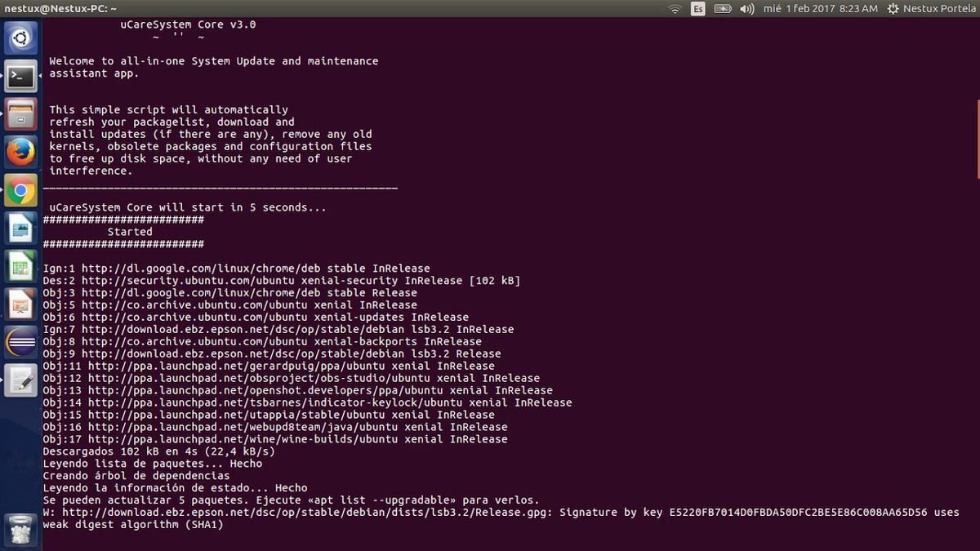The height and width of the screenshot is (551, 980).
Task: Select the Es keyboard layout indicator
Action: tap(697, 10)
